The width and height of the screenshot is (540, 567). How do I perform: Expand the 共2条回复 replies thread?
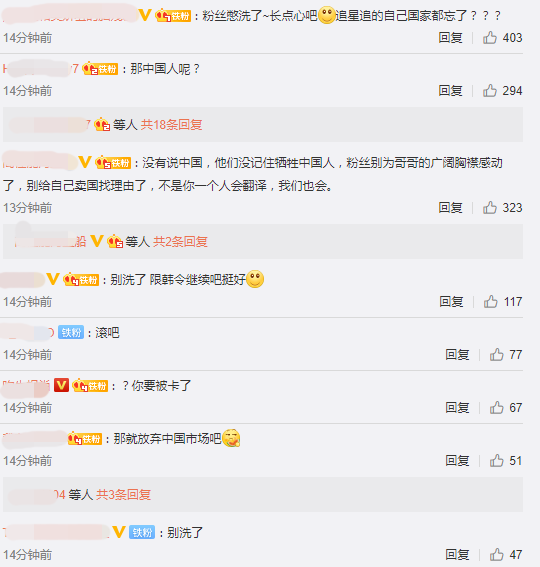tap(180, 242)
